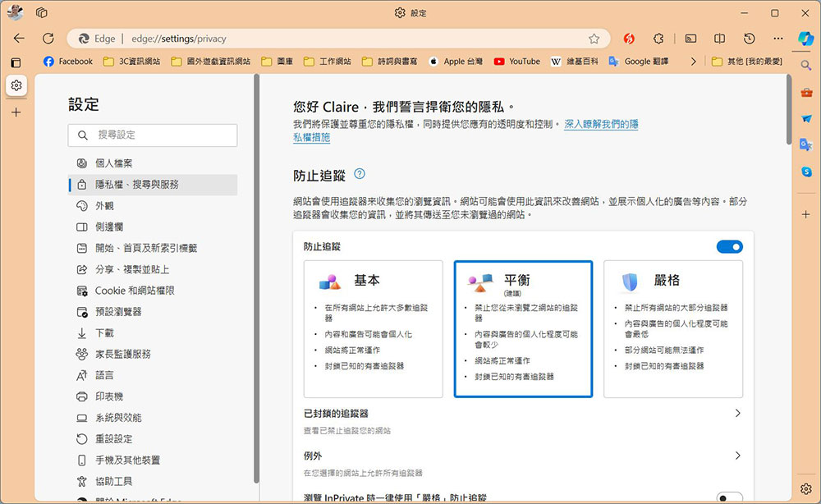This screenshot has height=504, width=821.
Task: Toggle vertical tabs pane icon
Action: pos(16,63)
